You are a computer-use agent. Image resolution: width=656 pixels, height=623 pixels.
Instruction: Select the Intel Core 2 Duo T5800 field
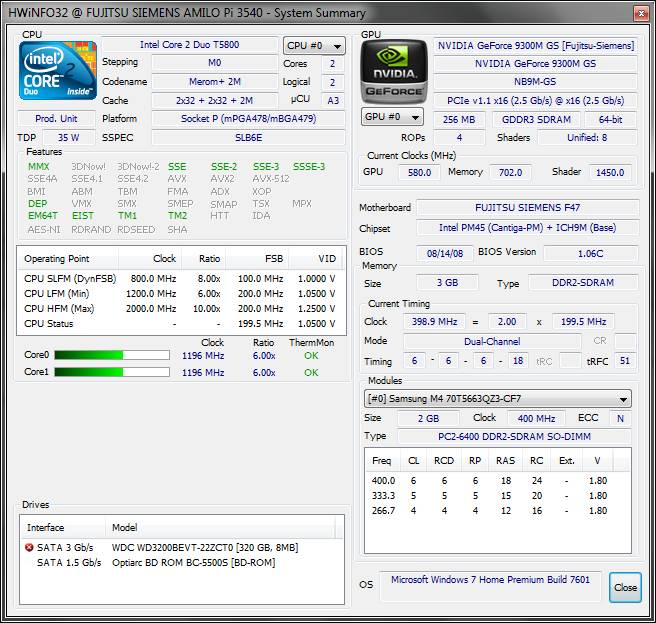(190, 45)
